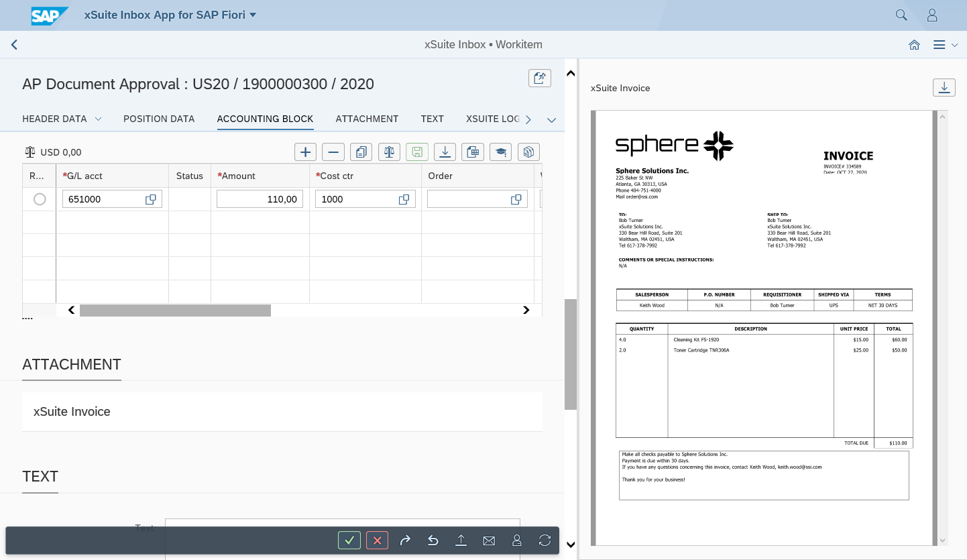Select the radio button for row 651000

tap(40, 199)
